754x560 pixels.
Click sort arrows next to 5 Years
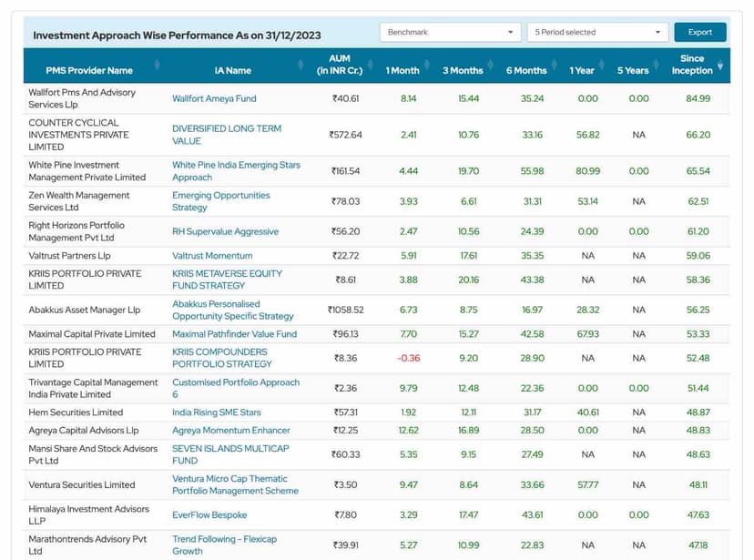click(657, 65)
